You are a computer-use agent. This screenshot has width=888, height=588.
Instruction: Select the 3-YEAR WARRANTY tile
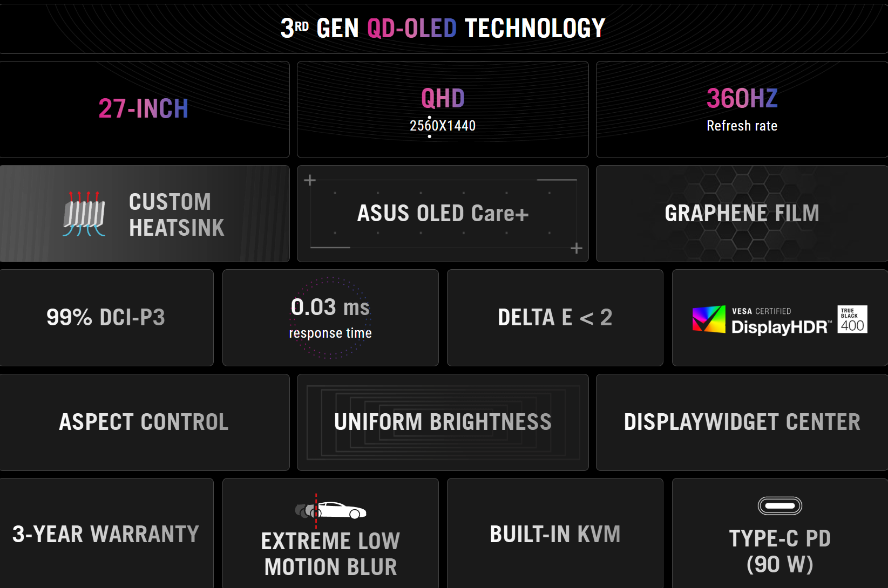click(x=107, y=533)
